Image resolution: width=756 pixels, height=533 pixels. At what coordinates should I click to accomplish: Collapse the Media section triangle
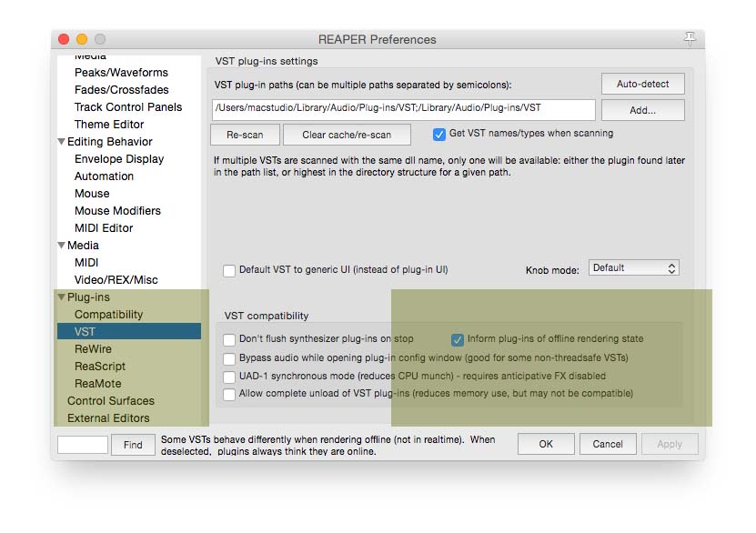coord(61,246)
